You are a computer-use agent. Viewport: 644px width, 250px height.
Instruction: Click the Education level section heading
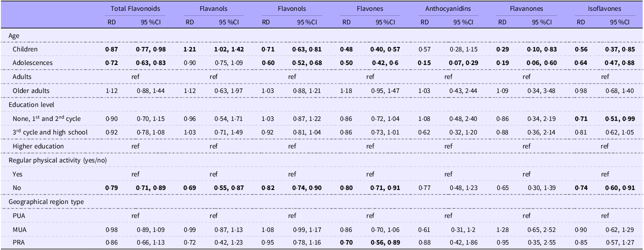pos(31,104)
